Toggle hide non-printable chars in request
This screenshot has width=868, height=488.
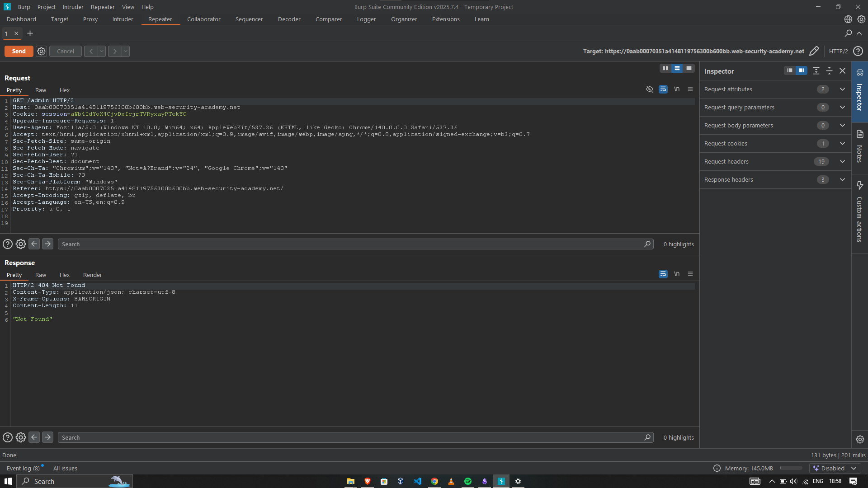pyautogui.click(x=650, y=89)
